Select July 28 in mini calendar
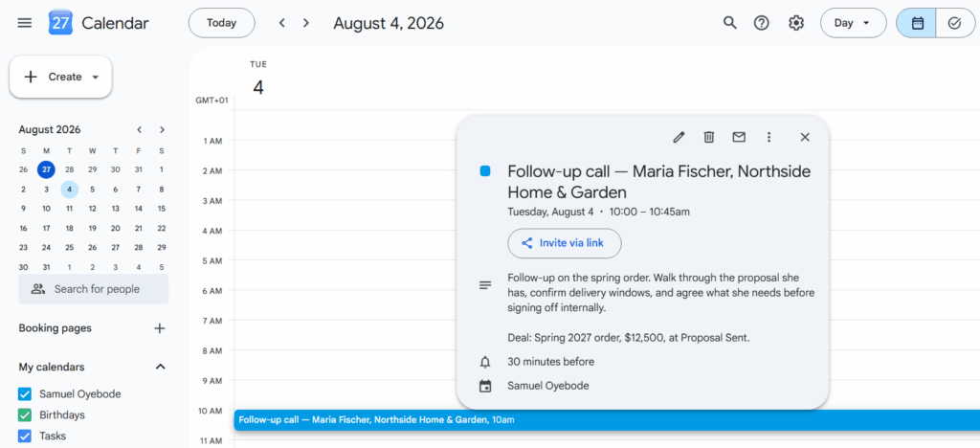 pos(69,169)
